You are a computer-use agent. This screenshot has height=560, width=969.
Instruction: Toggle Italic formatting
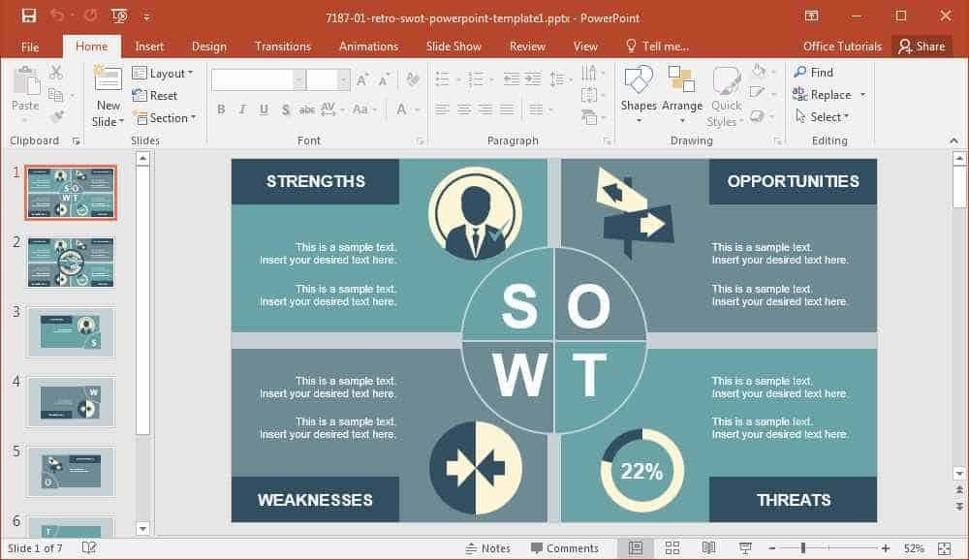point(242,109)
